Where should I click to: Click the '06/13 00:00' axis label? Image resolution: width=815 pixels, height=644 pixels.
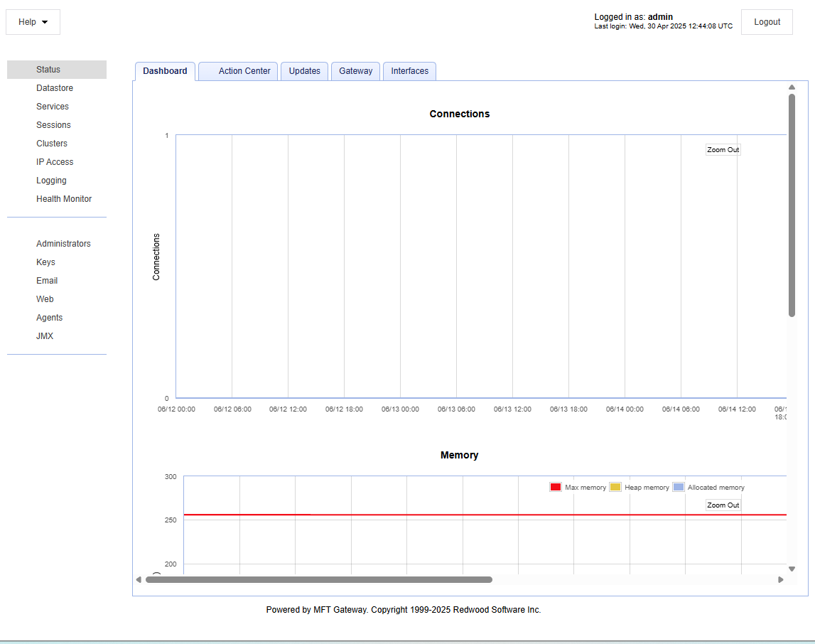click(400, 409)
